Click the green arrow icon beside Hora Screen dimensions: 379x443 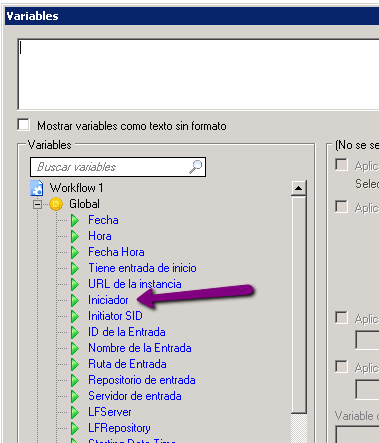pyautogui.click(x=75, y=236)
